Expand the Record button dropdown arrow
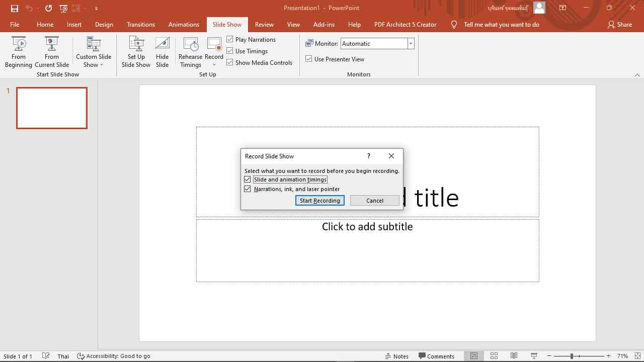644x362 pixels. 214,65
